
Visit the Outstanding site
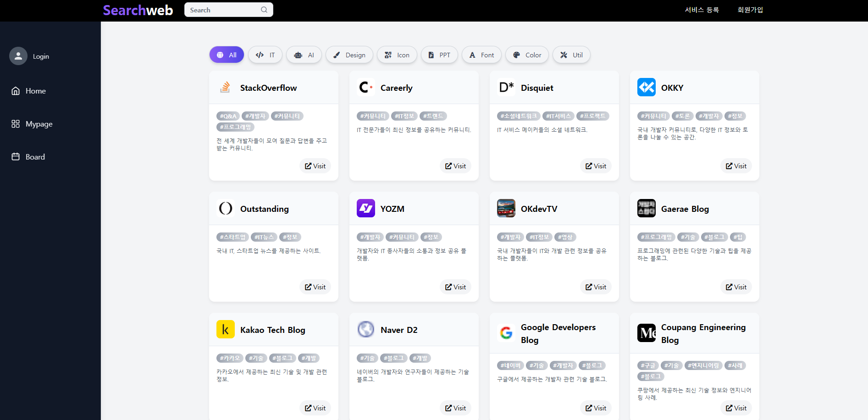[315, 287]
